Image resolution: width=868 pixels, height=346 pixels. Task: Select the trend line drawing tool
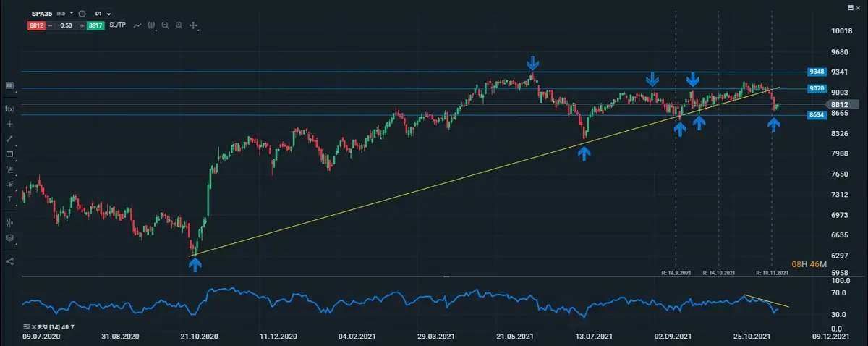10,138
